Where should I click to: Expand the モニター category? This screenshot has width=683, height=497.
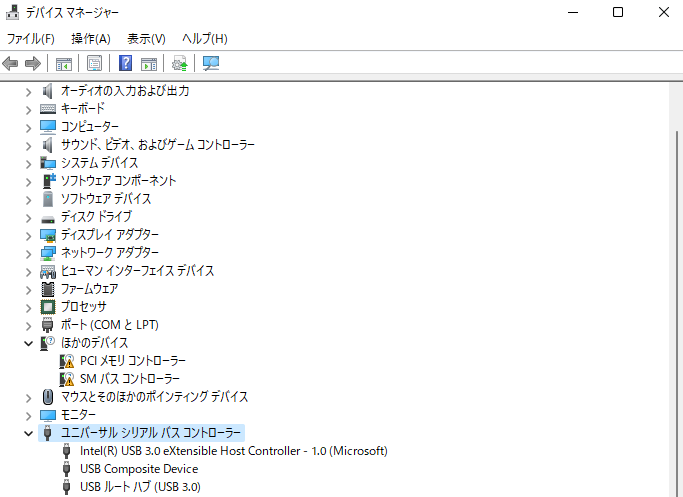tap(28, 416)
